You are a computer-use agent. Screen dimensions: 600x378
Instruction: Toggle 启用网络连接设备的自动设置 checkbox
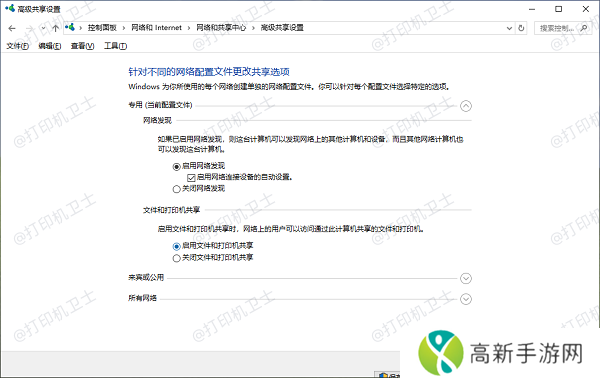pyautogui.click(x=191, y=178)
